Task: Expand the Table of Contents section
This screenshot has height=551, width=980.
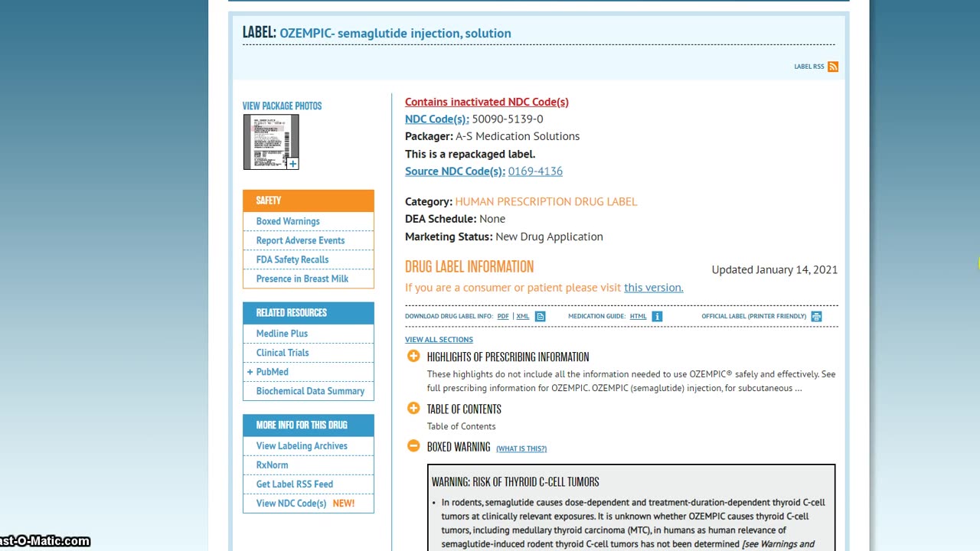Action: tap(413, 408)
